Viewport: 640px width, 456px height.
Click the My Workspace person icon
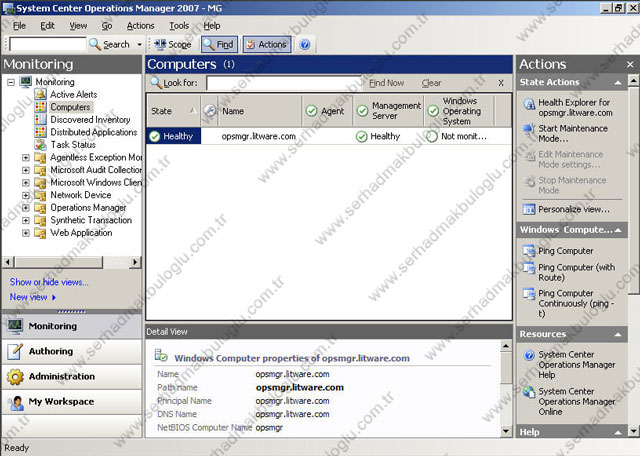pyautogui.click(x=15, y=402)
